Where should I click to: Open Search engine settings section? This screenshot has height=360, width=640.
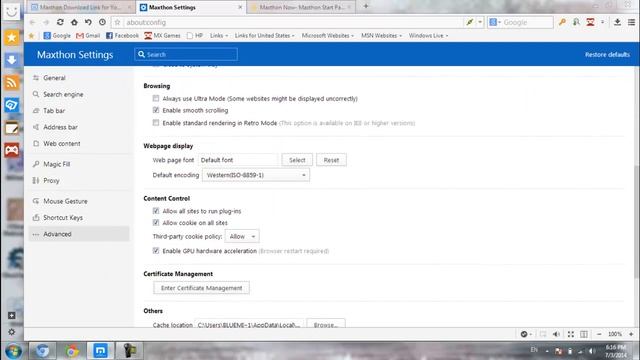(x=79, y=94)
